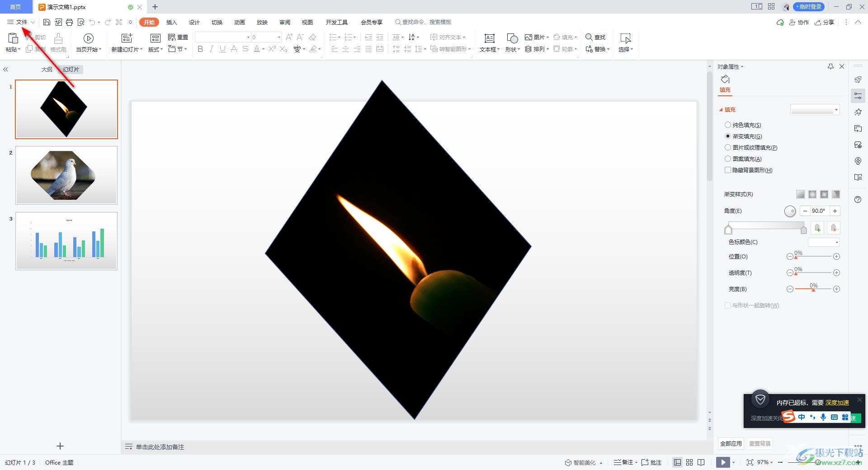This screenshot has width=868, height=470.
Task: Switch to the Transitions tab
Action: [x=217, y=22]
